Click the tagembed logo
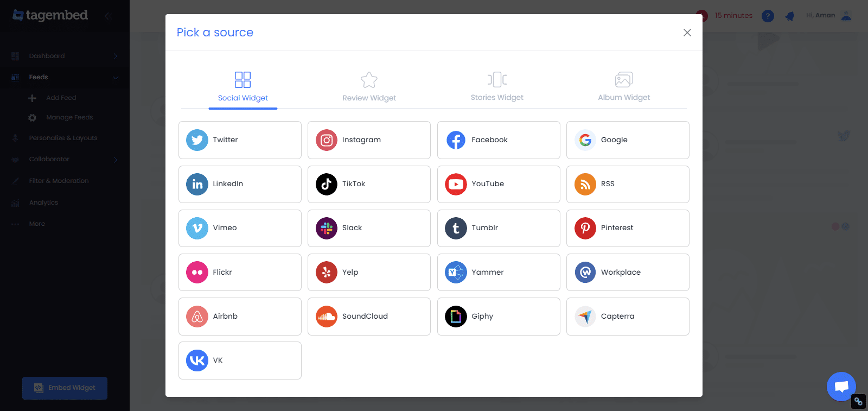The image size is (868, 411). point(50,15)
